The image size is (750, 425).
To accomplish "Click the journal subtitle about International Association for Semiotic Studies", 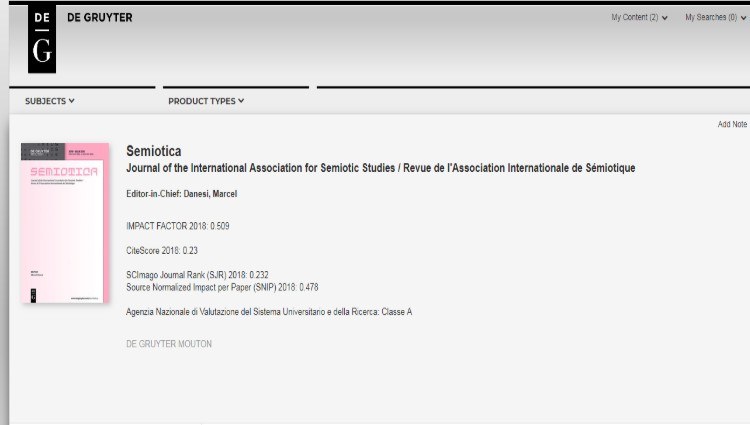I will (x=380, y=168).
